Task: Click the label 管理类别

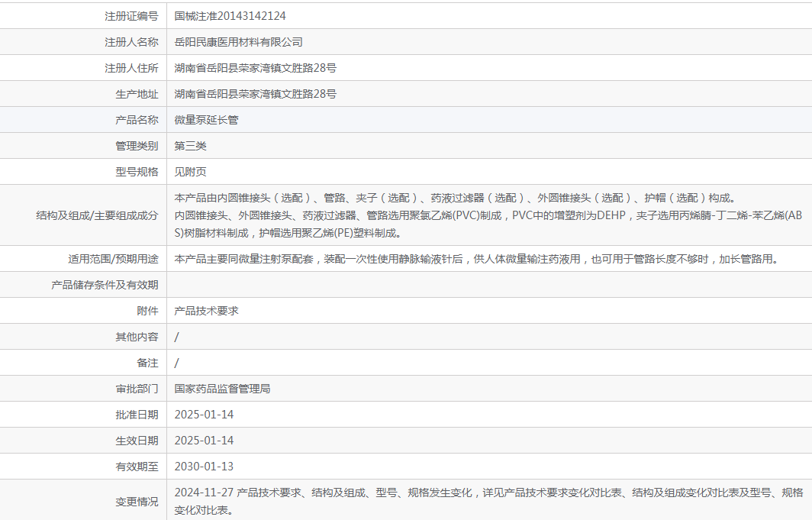Action: pos(137,146)
